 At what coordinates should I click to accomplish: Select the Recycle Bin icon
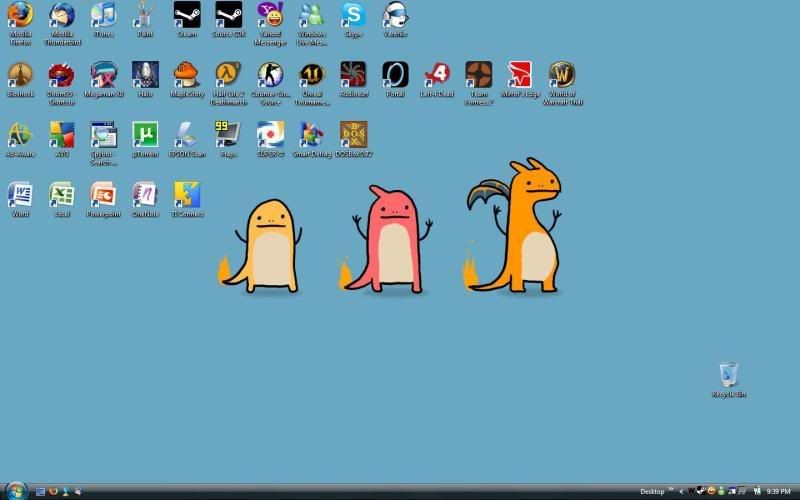pos(729,380)
